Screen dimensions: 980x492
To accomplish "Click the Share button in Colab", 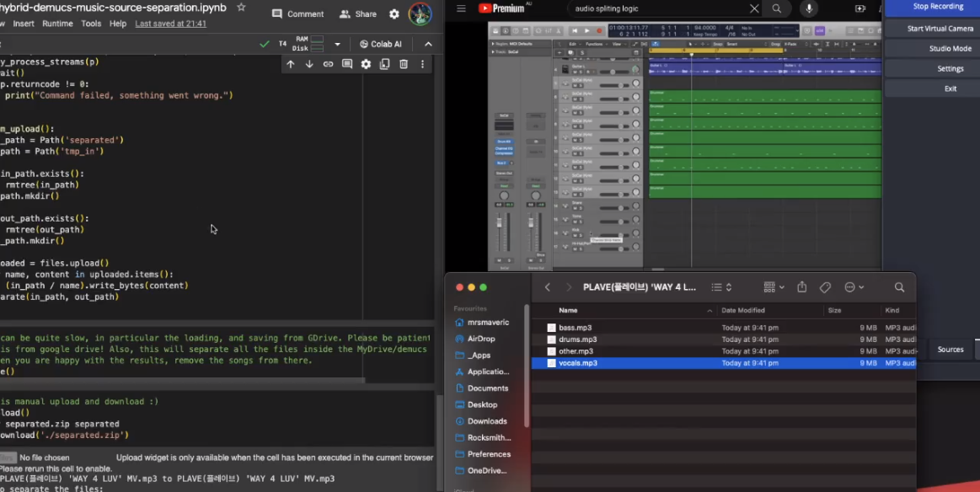I will click(x=358, y=14).
